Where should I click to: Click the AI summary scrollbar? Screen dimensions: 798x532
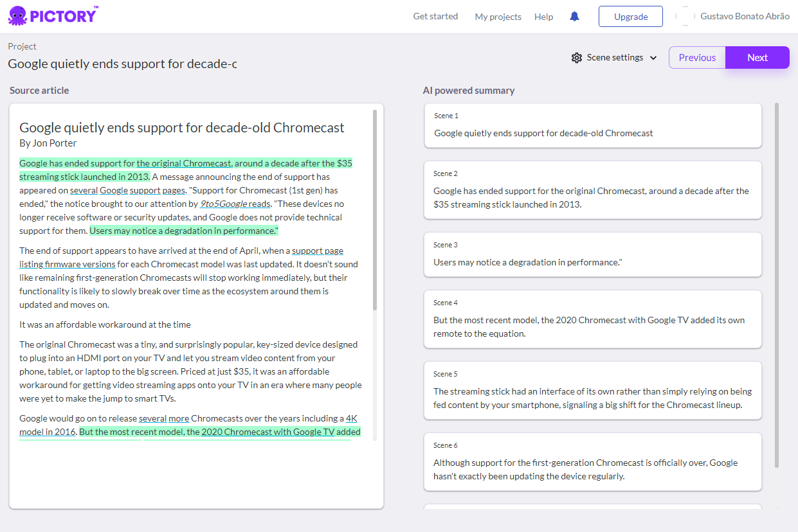(777, 285)
